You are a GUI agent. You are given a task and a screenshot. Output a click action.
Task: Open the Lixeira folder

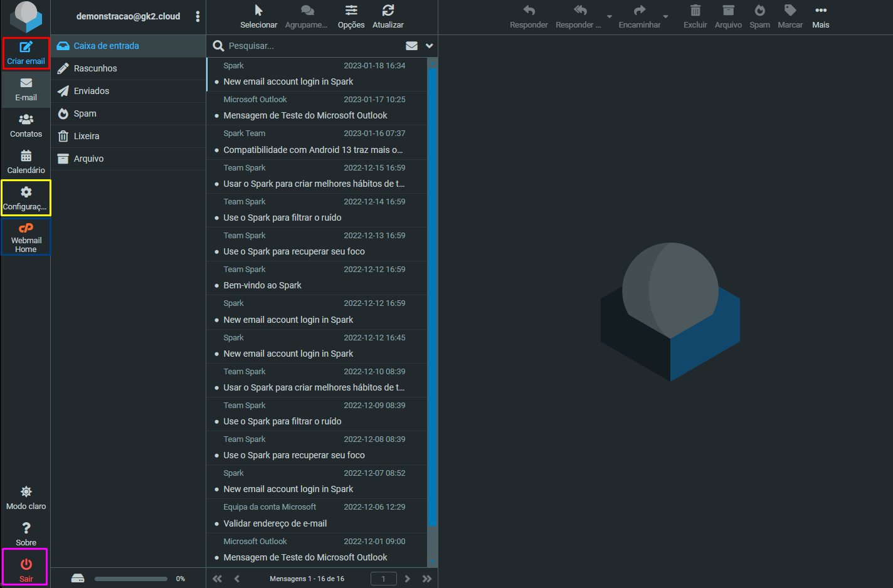pyautogui.click(x=129, y=136)
